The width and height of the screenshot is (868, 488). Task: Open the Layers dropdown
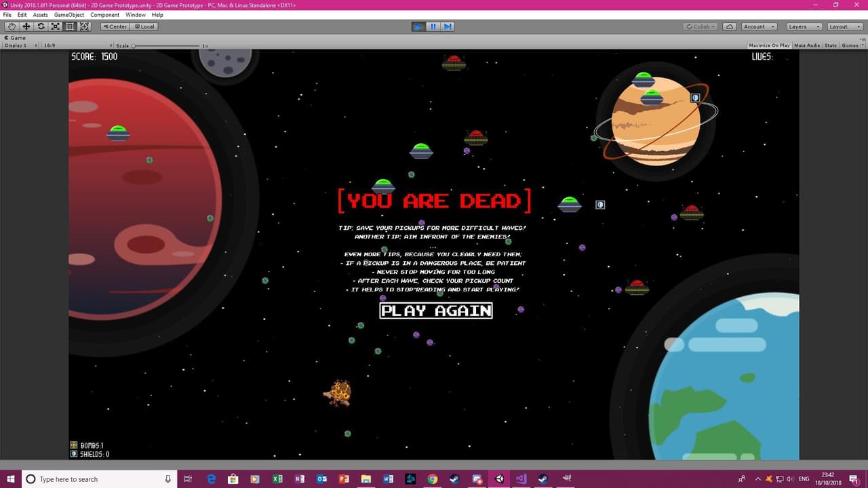click(804, 26)
